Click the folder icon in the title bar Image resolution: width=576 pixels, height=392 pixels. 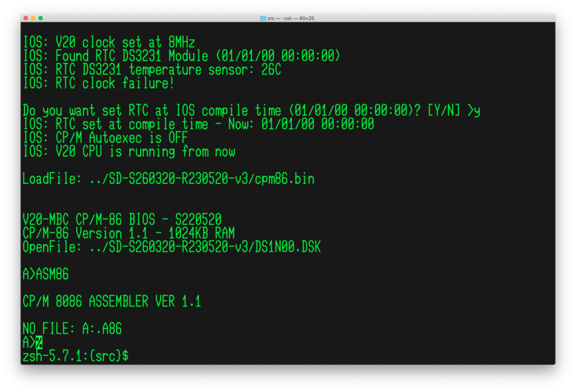[263, 18]
